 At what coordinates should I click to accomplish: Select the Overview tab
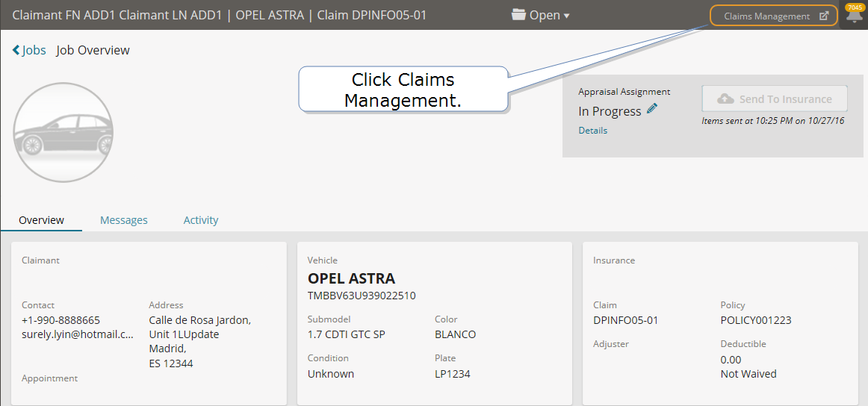(42, 220)
